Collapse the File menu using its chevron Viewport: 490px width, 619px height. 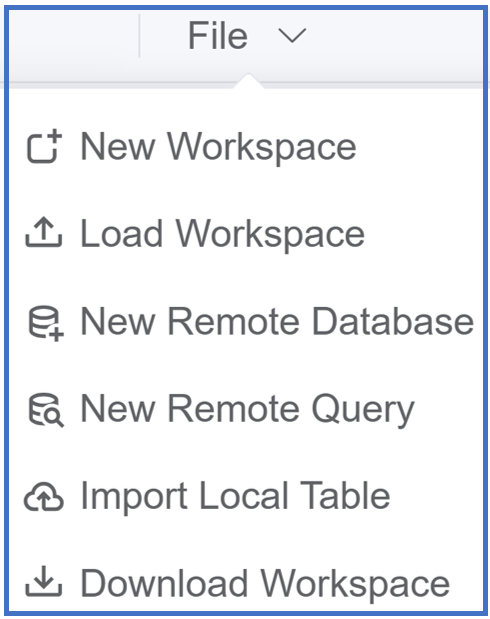coord(292,36)
